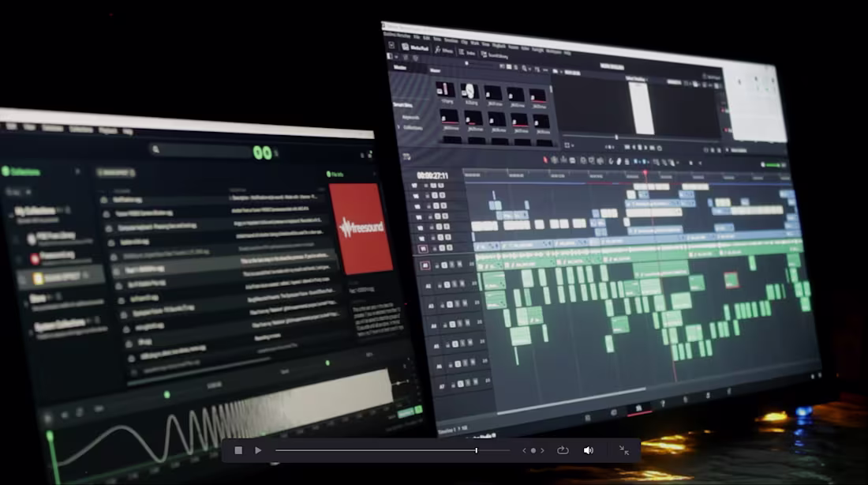Screen dimensions: 868x485
Task: Expand the Collections smart bin in Resolve
Action: [399, 127]
